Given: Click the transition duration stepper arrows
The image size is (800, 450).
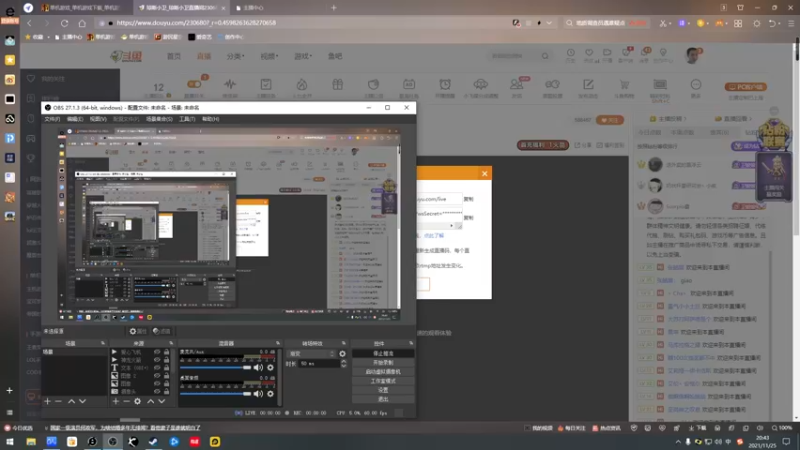Looking at the screenshot, I should pyautogui.click(x=343, y=364).
